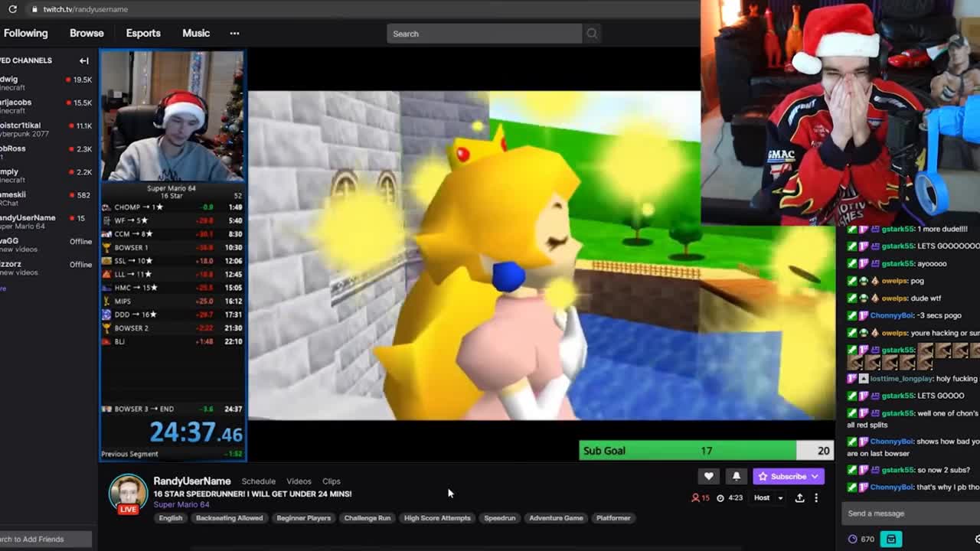Follow with the heart icon button
Image resolution: width=980 pixels, height=551 pixels.
(708, 476)
